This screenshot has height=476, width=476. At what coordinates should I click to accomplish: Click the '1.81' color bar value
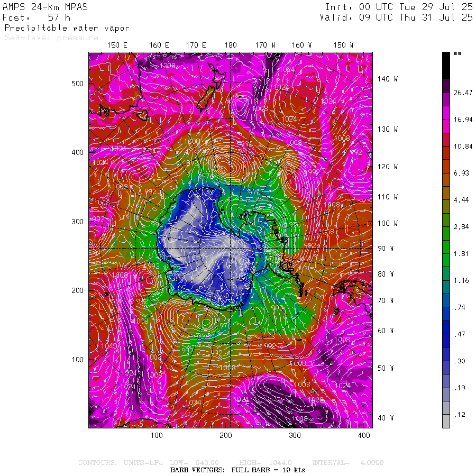(461, 254)
